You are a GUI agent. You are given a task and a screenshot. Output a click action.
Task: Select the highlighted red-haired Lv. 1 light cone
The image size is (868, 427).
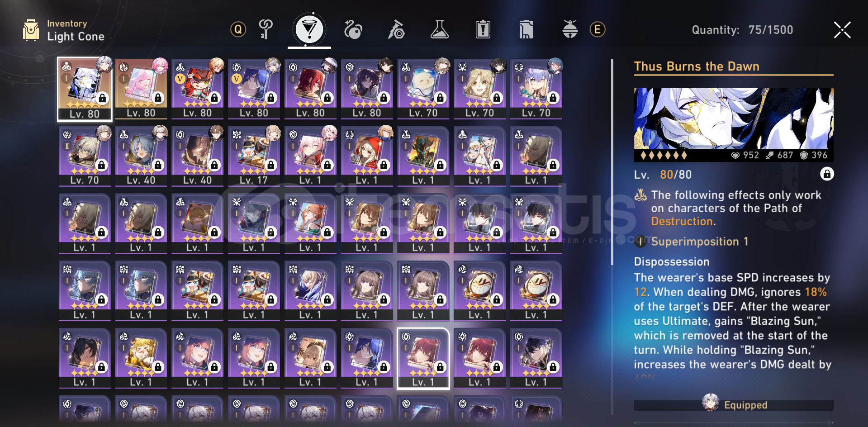click(423, 358)
